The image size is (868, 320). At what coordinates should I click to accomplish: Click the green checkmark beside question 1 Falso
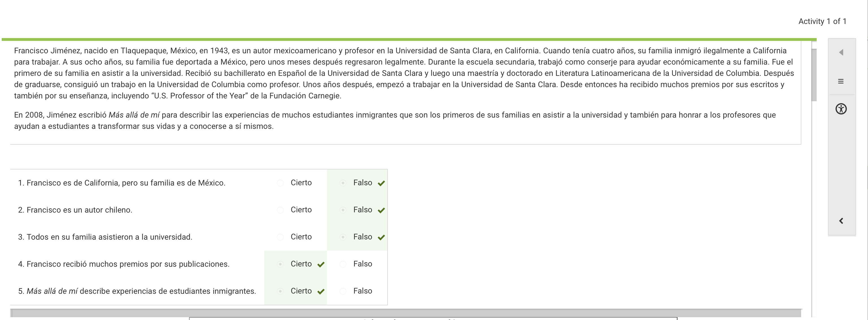point(381,183)
